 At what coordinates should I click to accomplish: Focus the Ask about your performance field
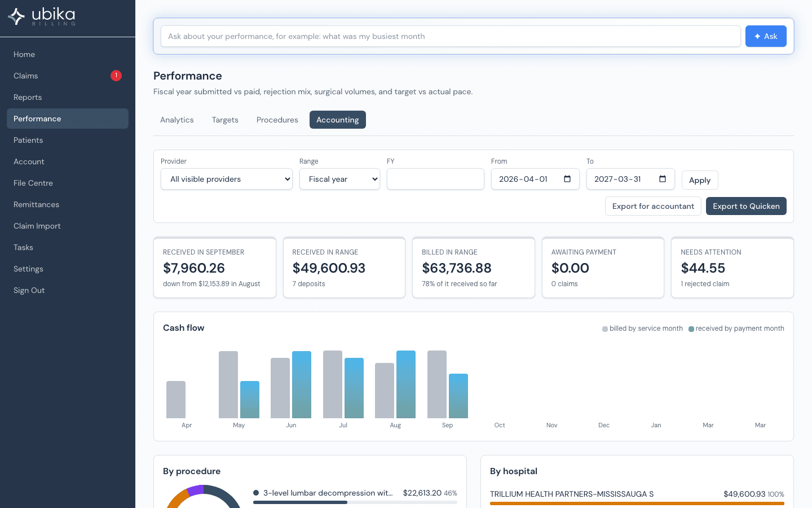tap(451, 36)
